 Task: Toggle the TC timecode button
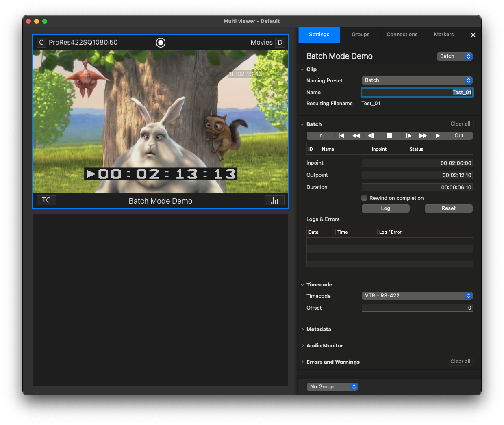46,200
